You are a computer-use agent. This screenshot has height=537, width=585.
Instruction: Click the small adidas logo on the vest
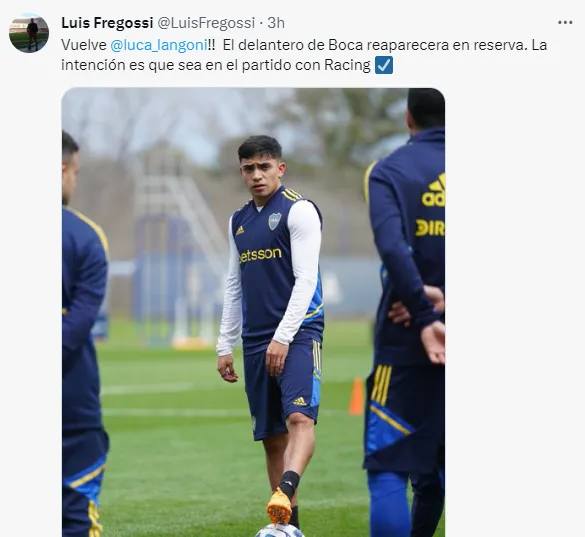(x=240, y=230)
